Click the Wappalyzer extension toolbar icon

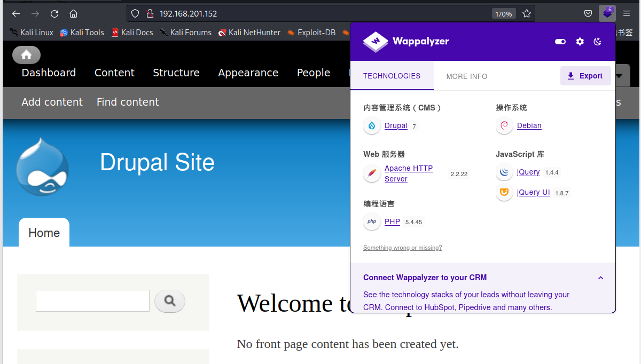click(607, 13)
